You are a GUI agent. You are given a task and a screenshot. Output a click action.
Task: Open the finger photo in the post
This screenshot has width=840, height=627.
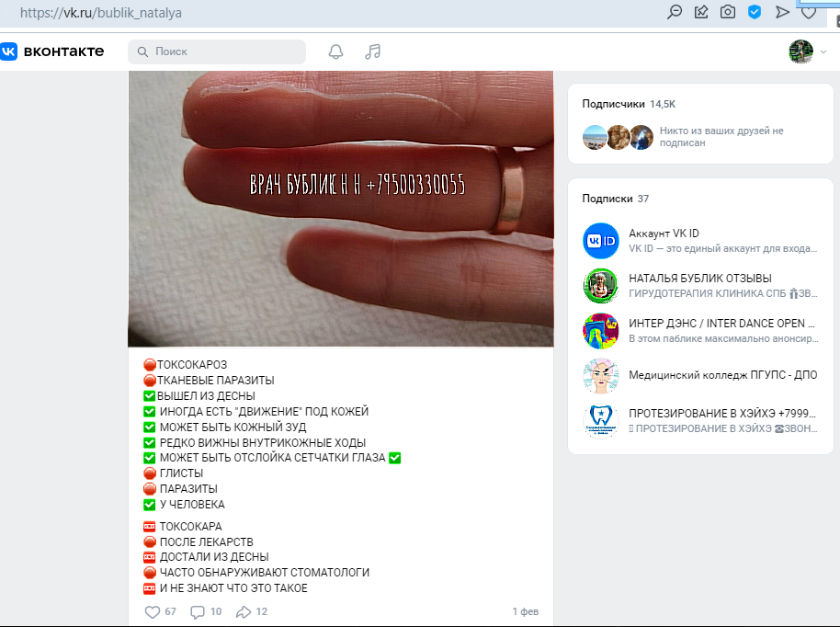point(341,209)
